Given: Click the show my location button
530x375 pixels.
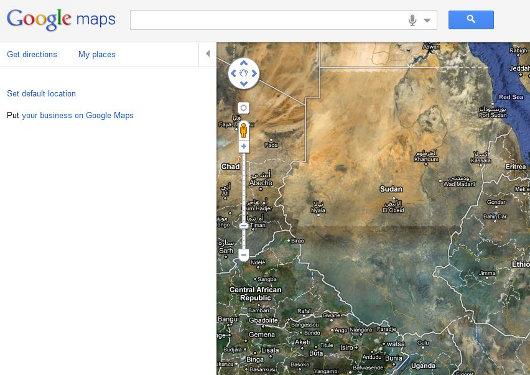Looking at the screenshot, I should click(243, 108).
